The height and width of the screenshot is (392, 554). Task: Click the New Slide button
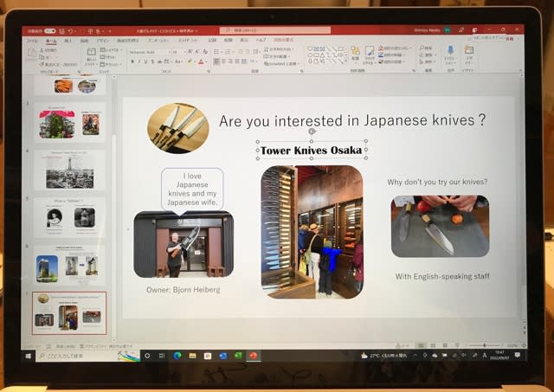click(x=91, y=56)
